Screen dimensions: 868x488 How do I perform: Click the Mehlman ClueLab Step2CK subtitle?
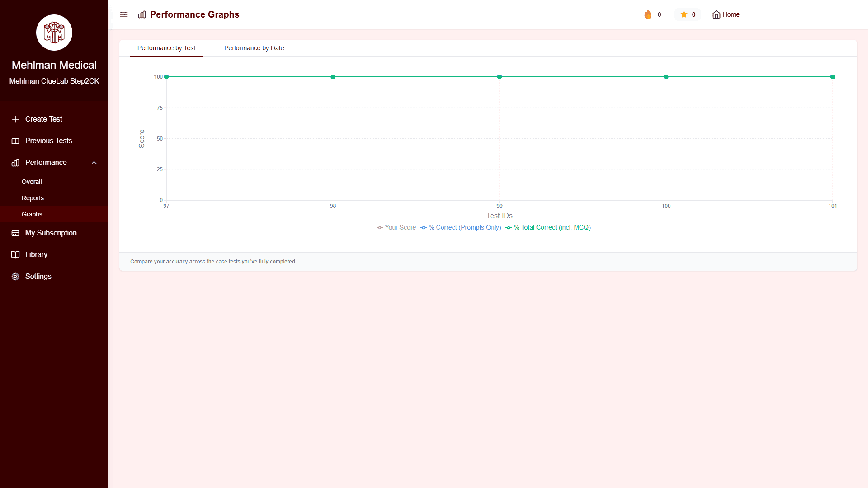pyautogui.click(x=54, y=81)
